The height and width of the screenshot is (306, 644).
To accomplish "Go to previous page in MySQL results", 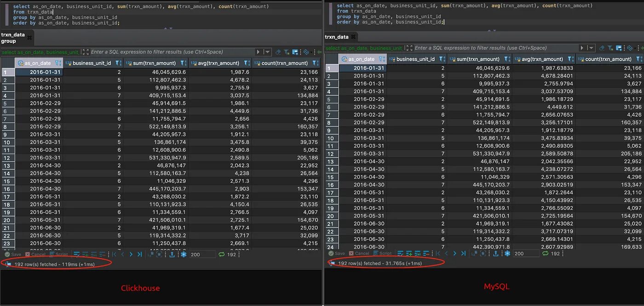I will [447, 253].
